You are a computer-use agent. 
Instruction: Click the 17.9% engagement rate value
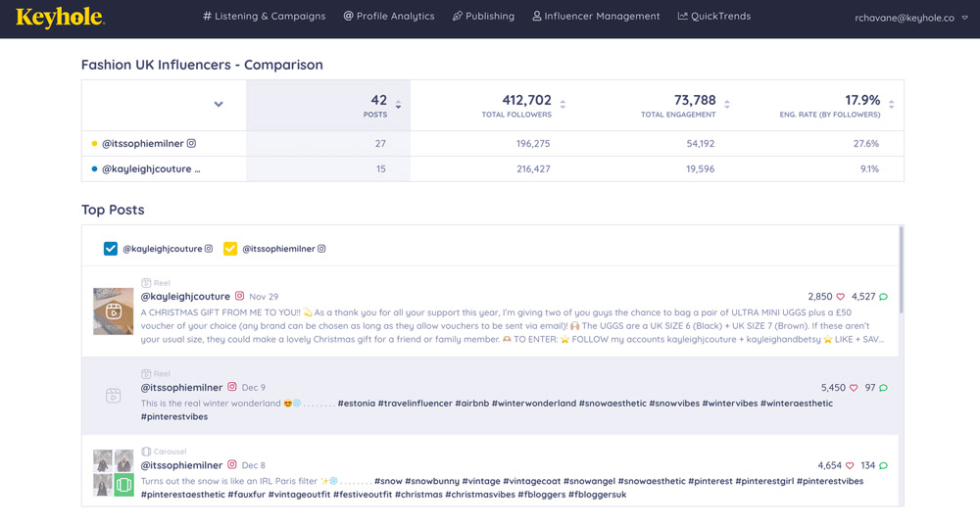coord(862,100)
